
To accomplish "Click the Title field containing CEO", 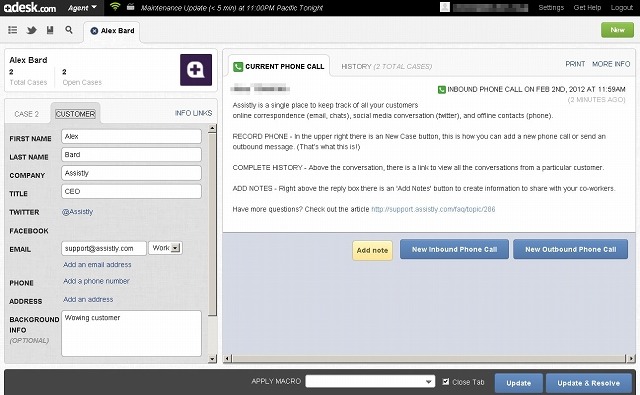I will (131, 191).
